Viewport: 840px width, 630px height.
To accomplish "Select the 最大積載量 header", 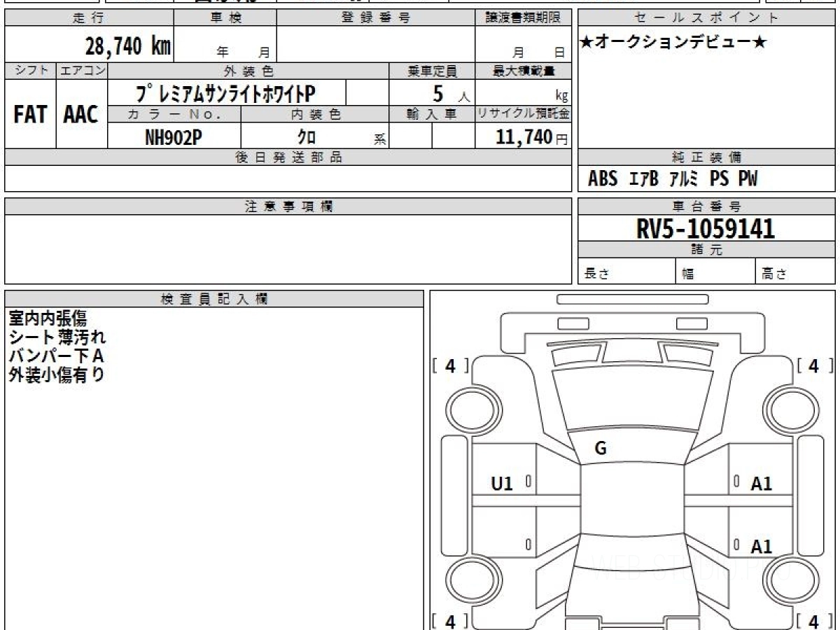I will (523, 71).
